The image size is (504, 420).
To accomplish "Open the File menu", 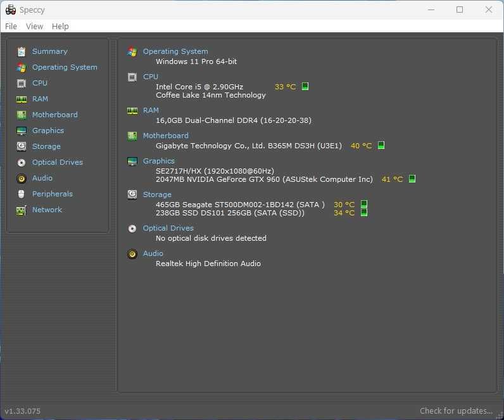I will [11, 27].
